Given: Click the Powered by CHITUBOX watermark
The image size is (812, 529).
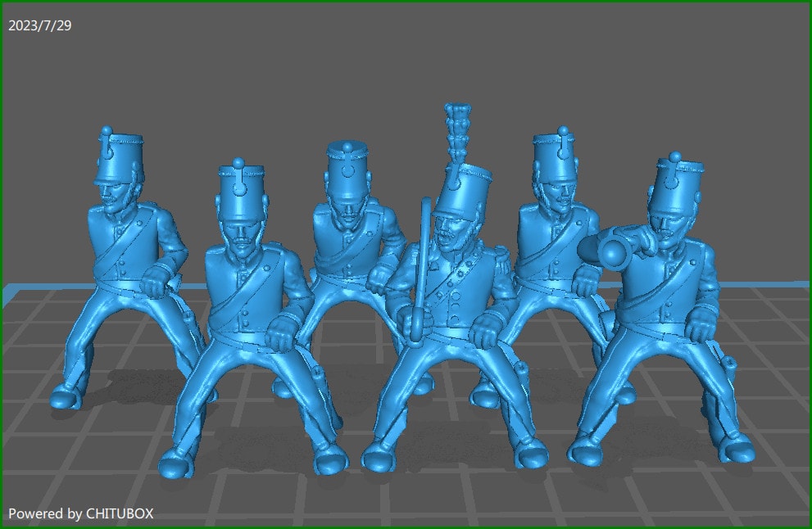Looking at the screenshot, I should pyautogui.click(x=80, y=513).
